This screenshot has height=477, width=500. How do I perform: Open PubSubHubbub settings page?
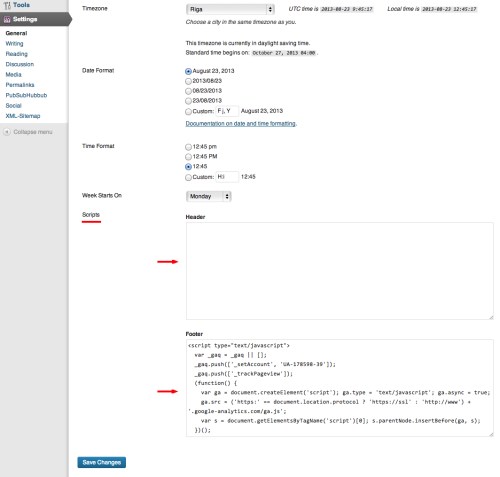26,95
